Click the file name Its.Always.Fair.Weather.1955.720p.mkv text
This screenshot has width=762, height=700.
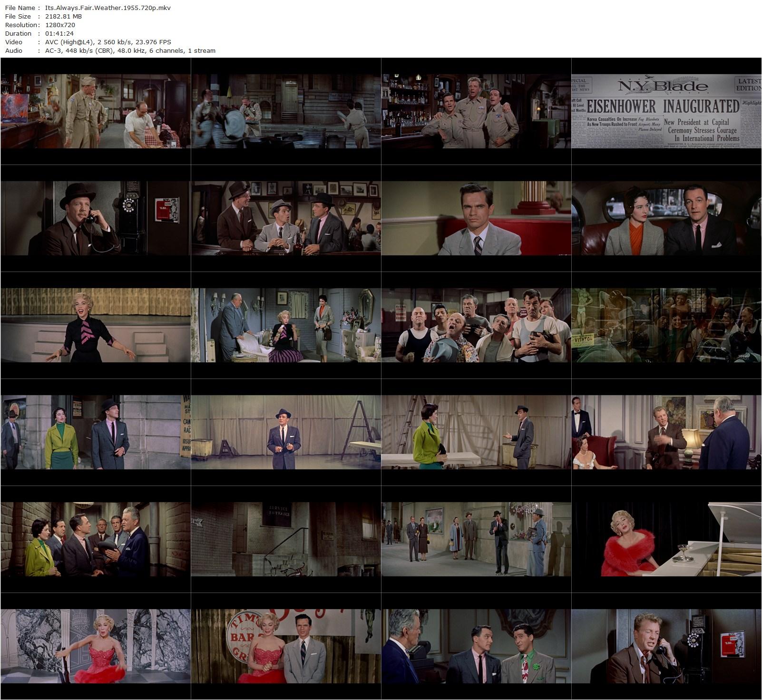(x=108, y=8)
